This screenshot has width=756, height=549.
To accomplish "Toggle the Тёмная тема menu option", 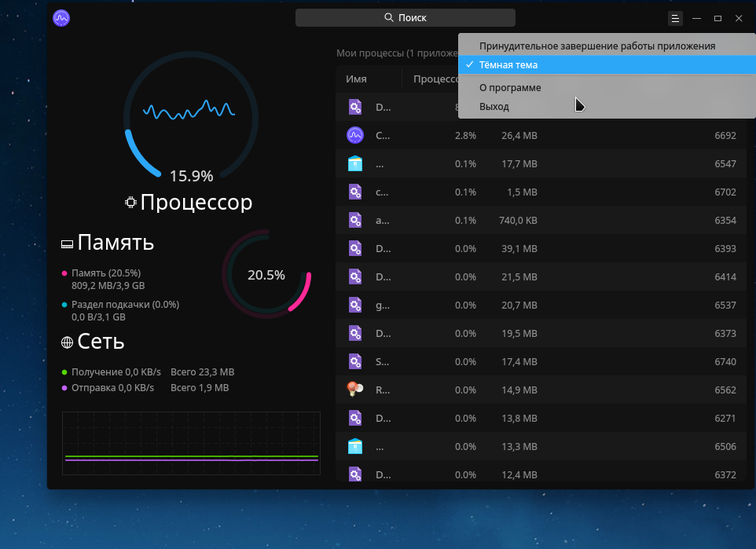I will pyautogui.click(x=607, y=64).
